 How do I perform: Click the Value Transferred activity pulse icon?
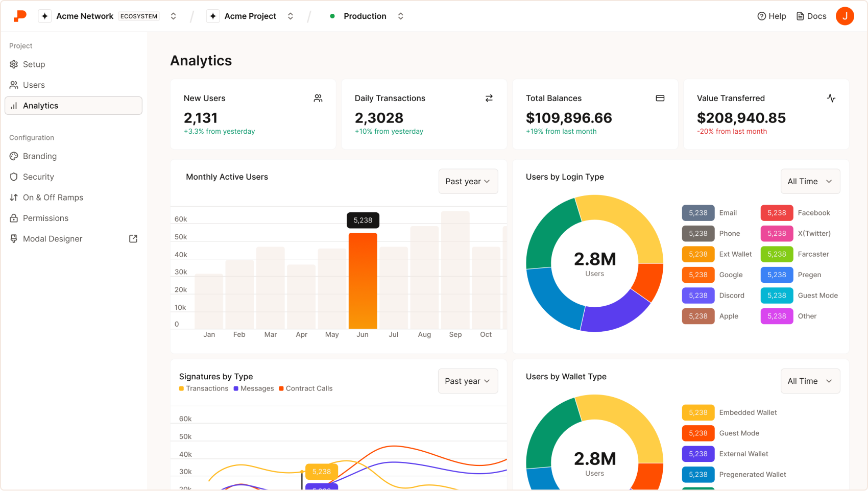click(831, 98)
